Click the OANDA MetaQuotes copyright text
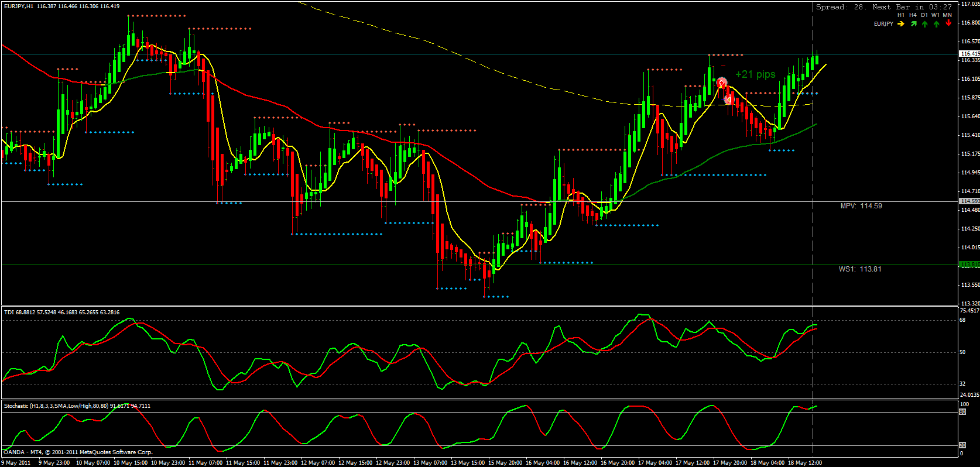Image resolution: width=980 pixels, height=467 pixels. [78, 452]
